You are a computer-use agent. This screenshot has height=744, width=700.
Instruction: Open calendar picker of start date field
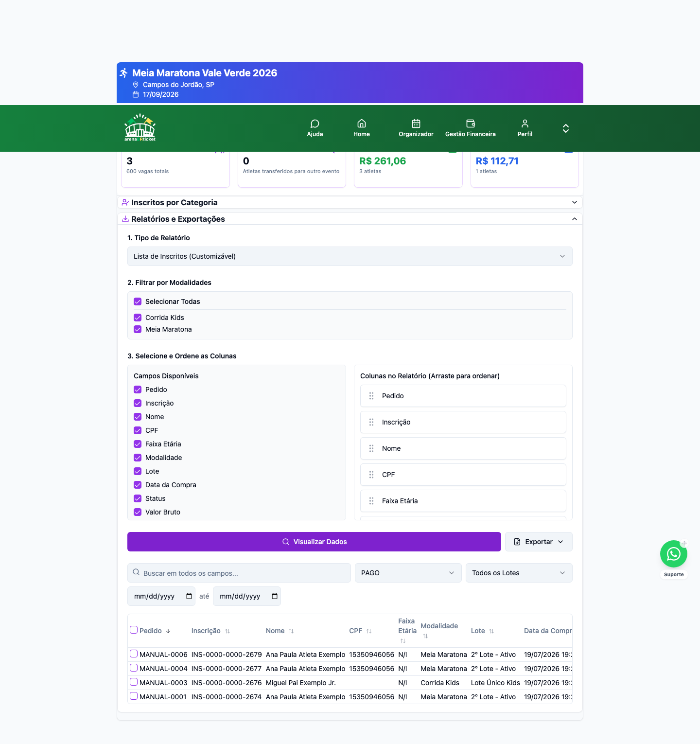pyautogui.click(x=189, y=596)
